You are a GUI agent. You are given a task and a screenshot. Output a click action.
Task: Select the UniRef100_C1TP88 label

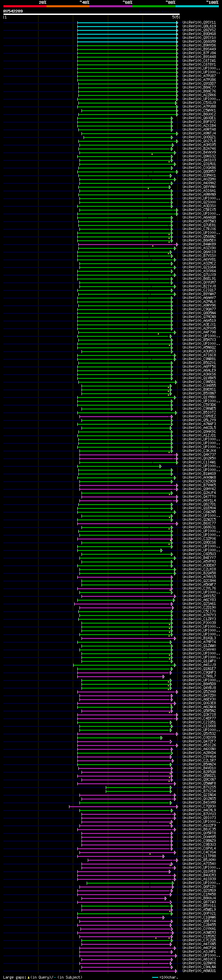point(199,856)
